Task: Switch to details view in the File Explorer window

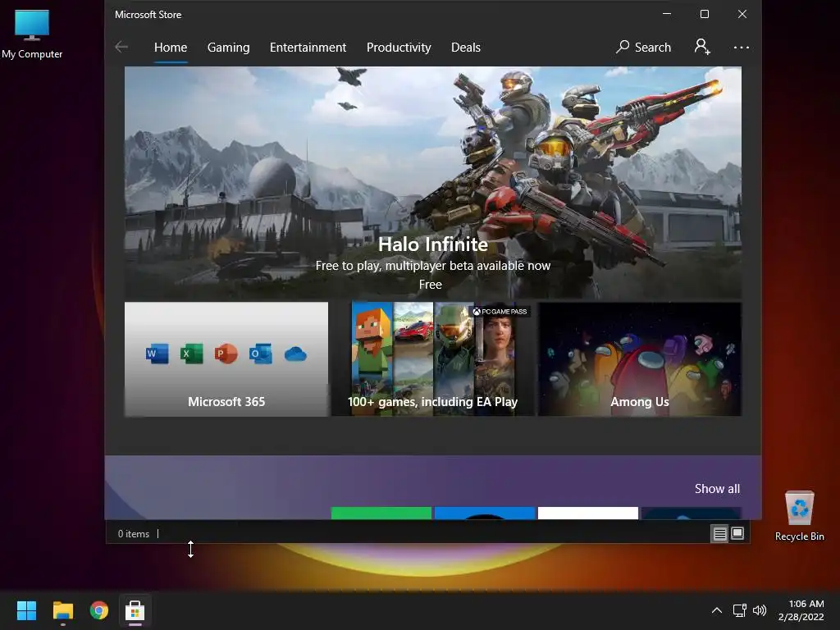Action: [x=719, y=533]
